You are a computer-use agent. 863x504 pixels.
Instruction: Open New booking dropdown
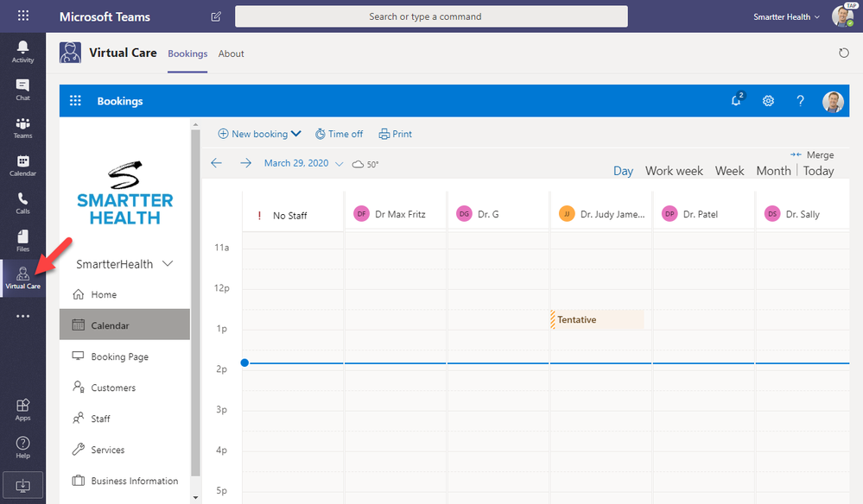tap(259, 134)
